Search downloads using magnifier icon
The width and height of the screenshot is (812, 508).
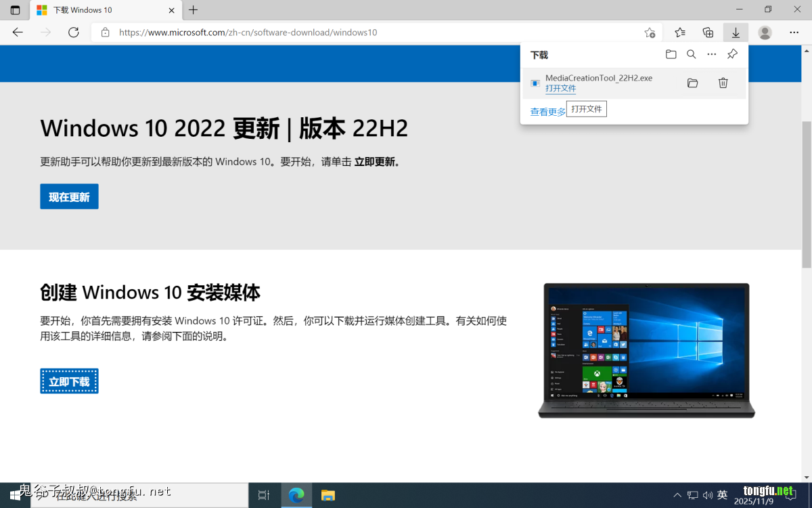pyautogui.click(x=691, y=54)
